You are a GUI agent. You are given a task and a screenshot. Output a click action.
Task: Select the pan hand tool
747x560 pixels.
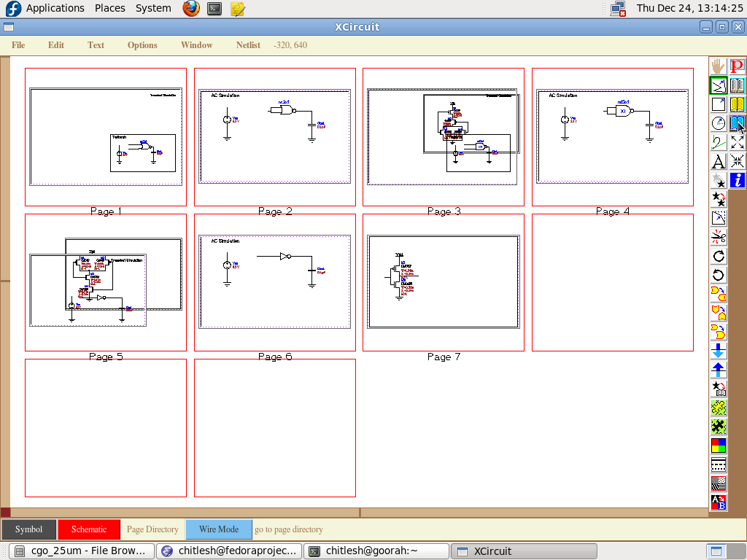tap(719, 66)
